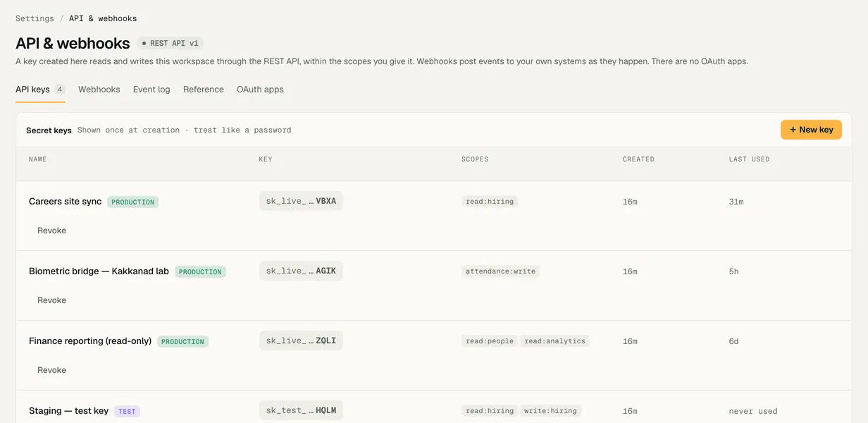Click Created 16m in Finance reporting row
The width and height of the screenshot is (868, 423).
[x=630, y=341]
